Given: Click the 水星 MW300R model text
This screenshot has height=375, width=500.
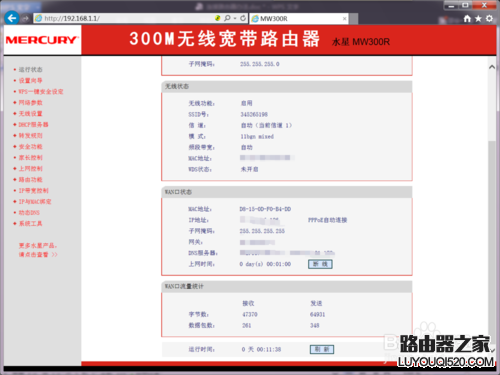Looking at the screenshot, I should pos(361,42).
